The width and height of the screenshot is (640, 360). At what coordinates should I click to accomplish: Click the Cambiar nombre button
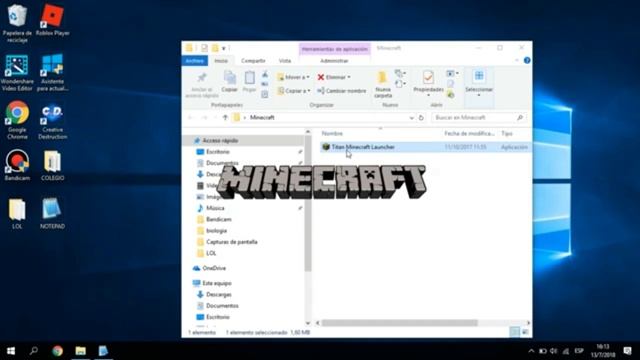(342, 91)
